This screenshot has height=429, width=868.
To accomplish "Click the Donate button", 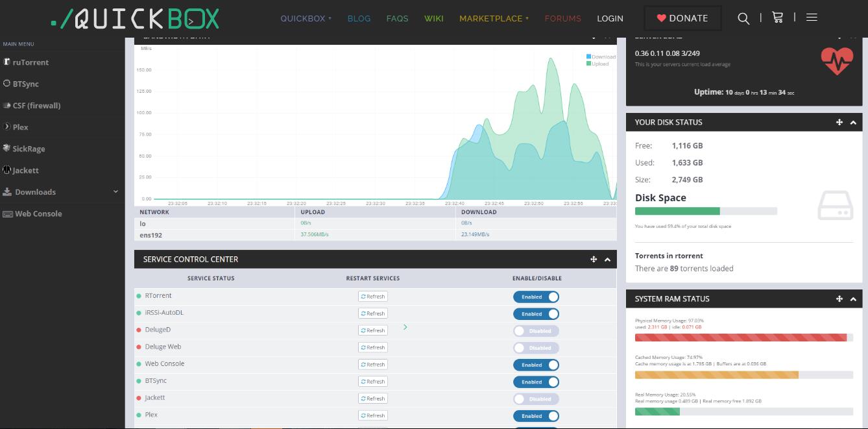I will tap(682, 18).
